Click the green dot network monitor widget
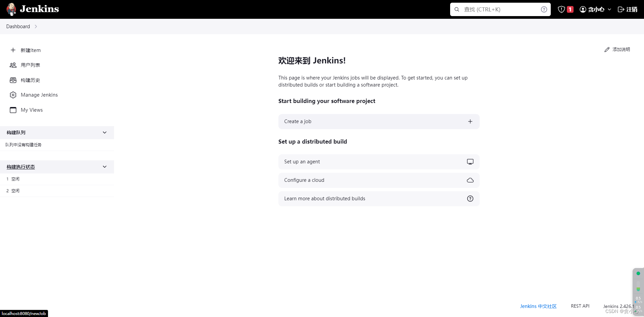Image resolution: width=644 pixels, height=317 pixels. coord(638,273)
